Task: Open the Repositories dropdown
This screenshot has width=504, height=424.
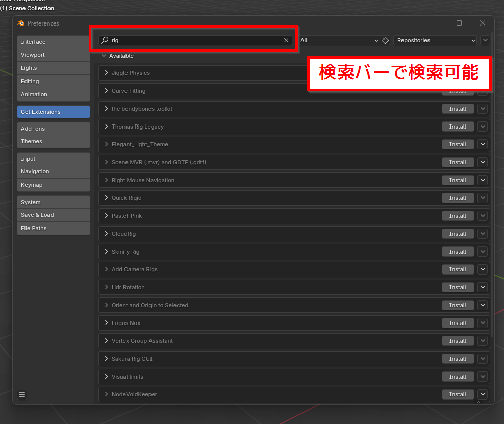Action: click(435, 40)
